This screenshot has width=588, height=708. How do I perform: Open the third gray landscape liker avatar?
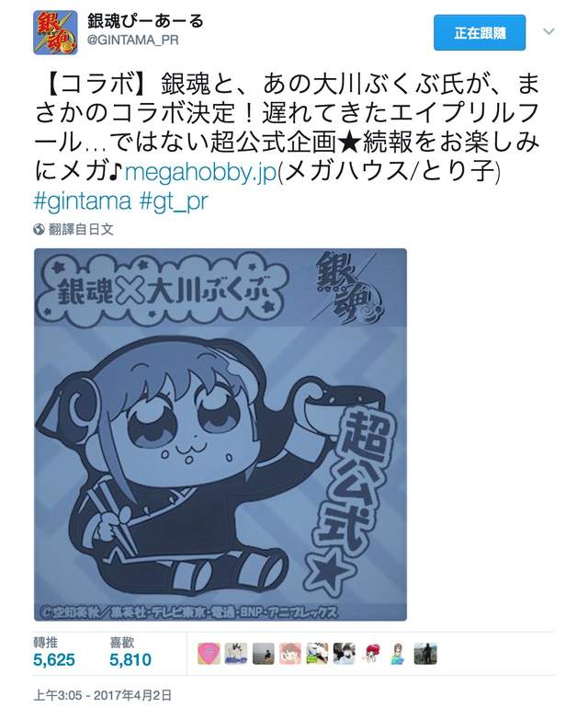(x=263, y=654)
